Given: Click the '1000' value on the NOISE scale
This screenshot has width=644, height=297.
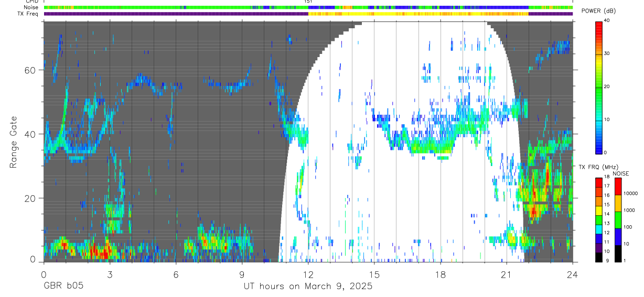Looking at the screenshot, I should point(629,210).
